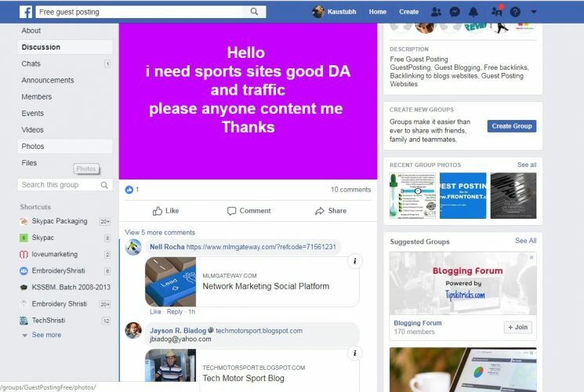Dismiss the Blogging Forum suggested group
Image resolution: width=584 pixels, height=392 pixels.
tap(531, 257)
